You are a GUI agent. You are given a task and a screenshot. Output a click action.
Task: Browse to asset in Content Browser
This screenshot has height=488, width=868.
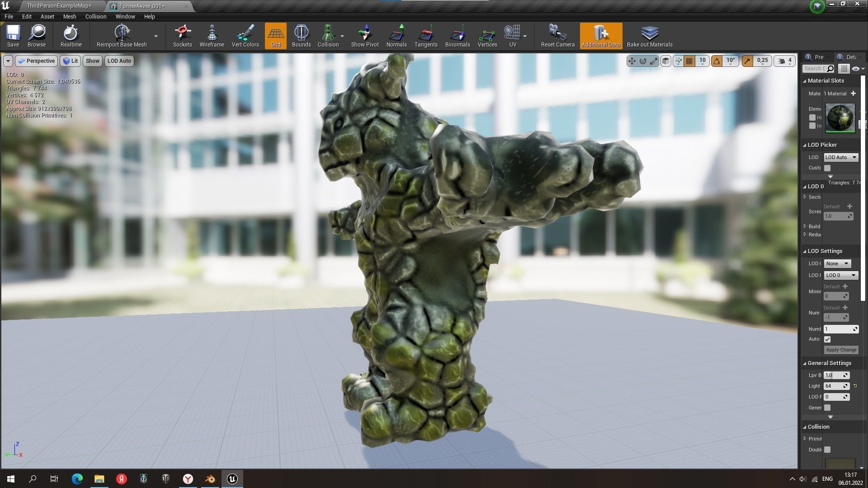37,36
